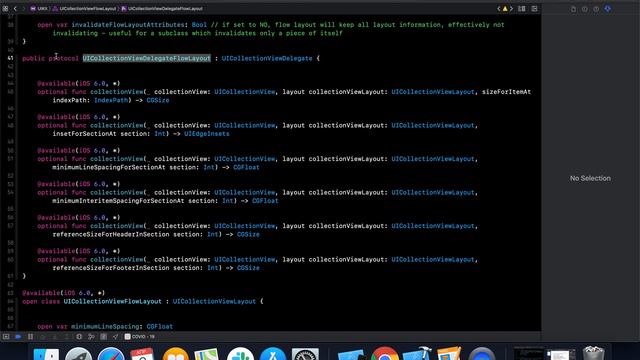The image size is (640, 360).
Task: Click minimumLineSpacingForSectionAt parameter label
Action: point(109,167)
